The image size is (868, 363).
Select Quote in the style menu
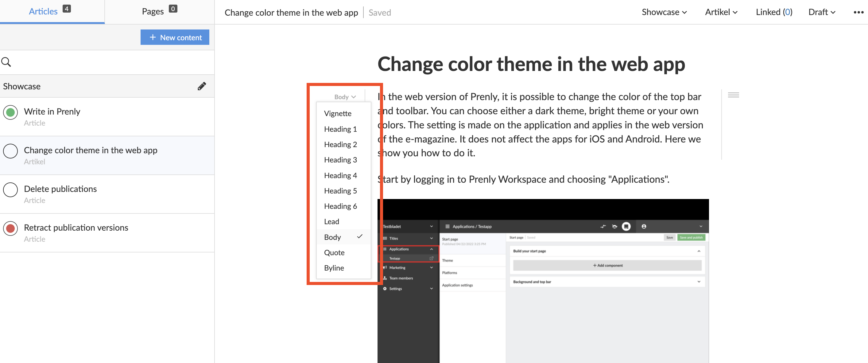point(334,252)
